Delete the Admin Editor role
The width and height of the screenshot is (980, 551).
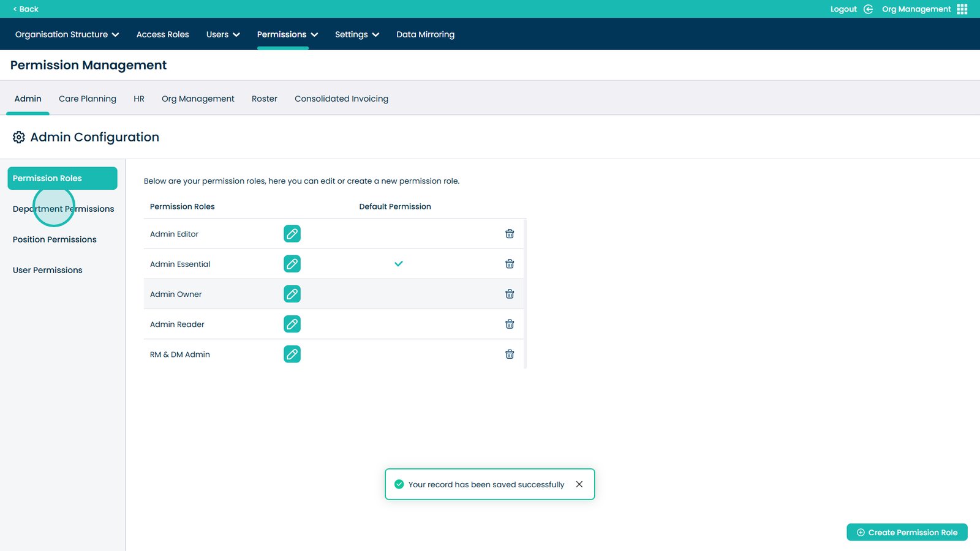click(x=509, y=234)
